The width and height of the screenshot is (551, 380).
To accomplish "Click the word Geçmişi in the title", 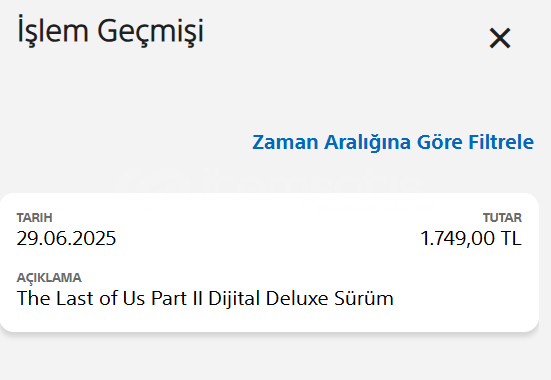I will (x=150, y=32).
